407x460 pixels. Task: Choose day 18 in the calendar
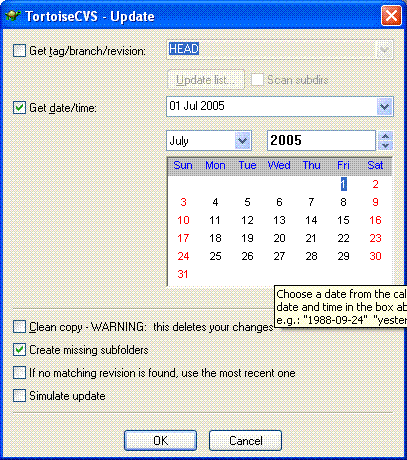[x=215, y=238]
